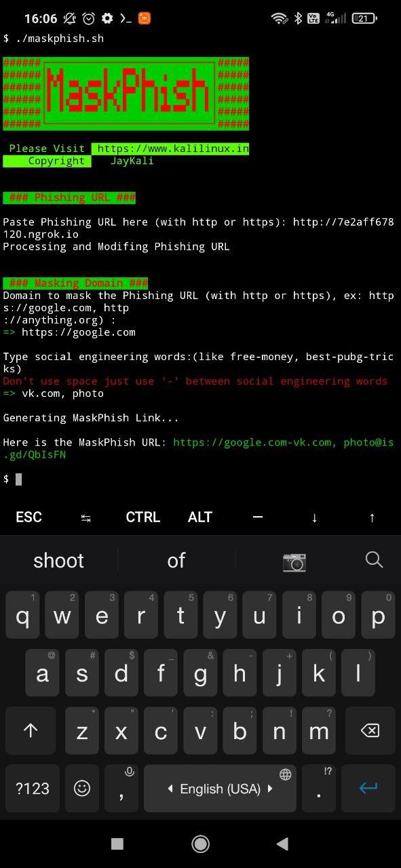Tap the camera emoji suggestion
This screenshot has height=868, width=401.
coord(294,561)
